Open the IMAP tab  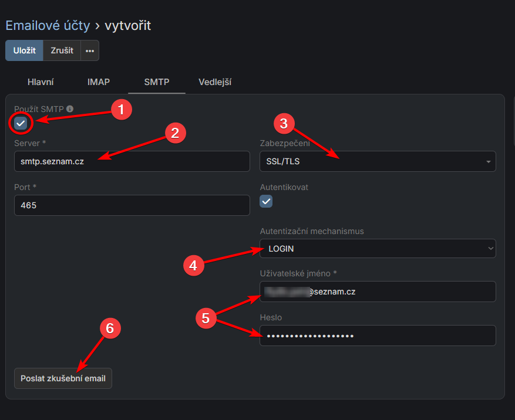(98, 82)
